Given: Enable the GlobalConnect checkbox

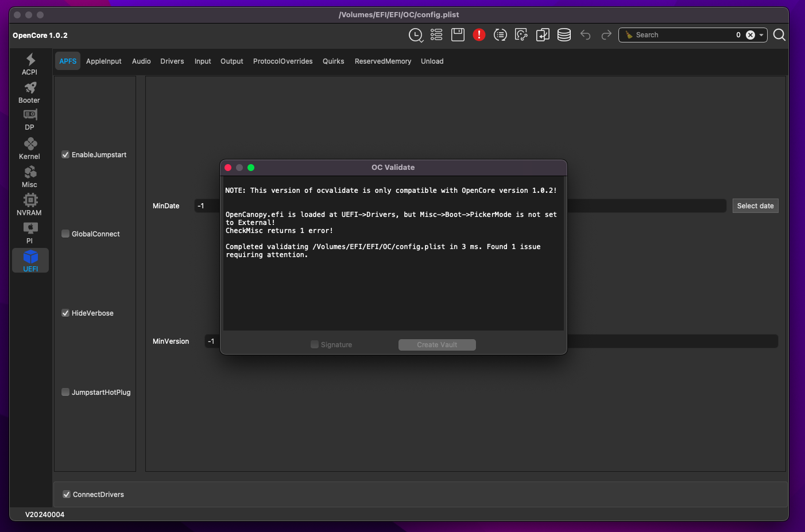Looking at the screenshot, I should [x=65, y=234].
